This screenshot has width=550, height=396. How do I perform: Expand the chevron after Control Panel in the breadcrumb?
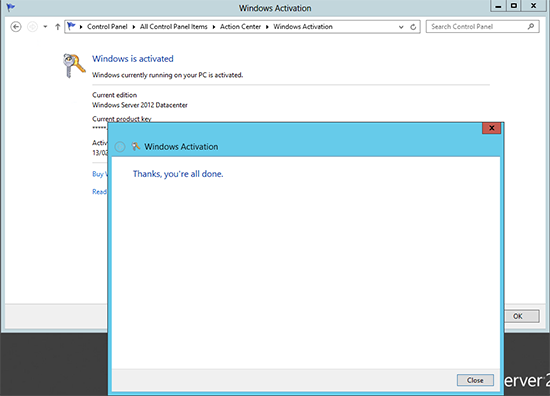[x=134, y=27]
